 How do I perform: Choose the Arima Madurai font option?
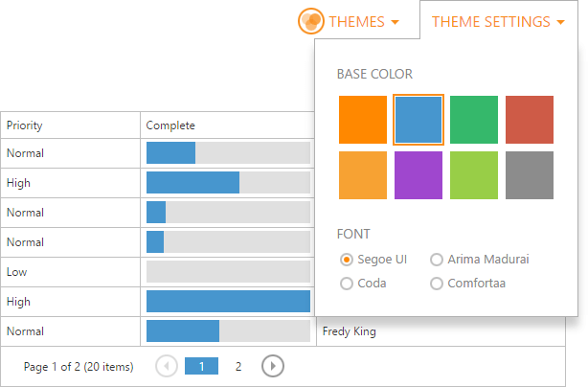437,260
